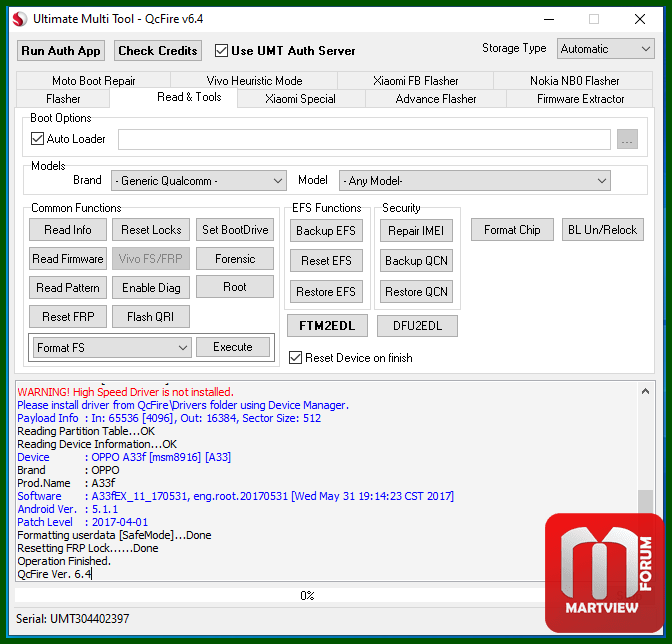Expand the Model dropdown
The width and height of the screenshot is (672, 644).
(x=474, y=181)
